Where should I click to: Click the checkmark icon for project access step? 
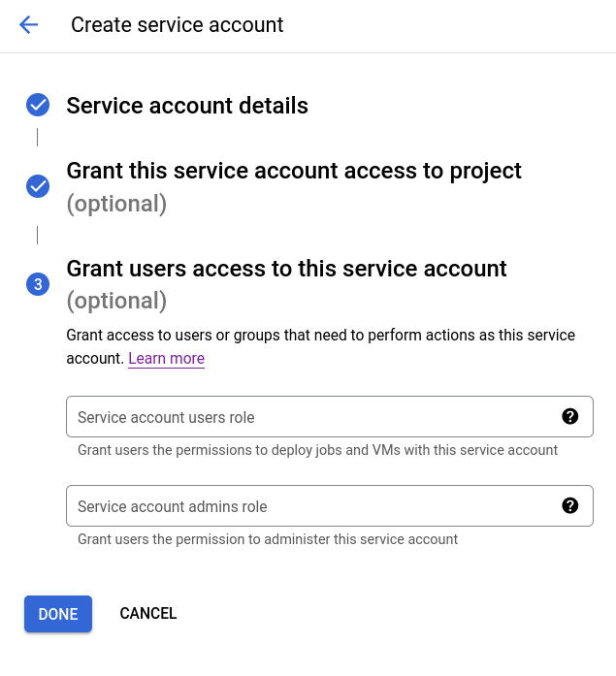coord(38,186)
